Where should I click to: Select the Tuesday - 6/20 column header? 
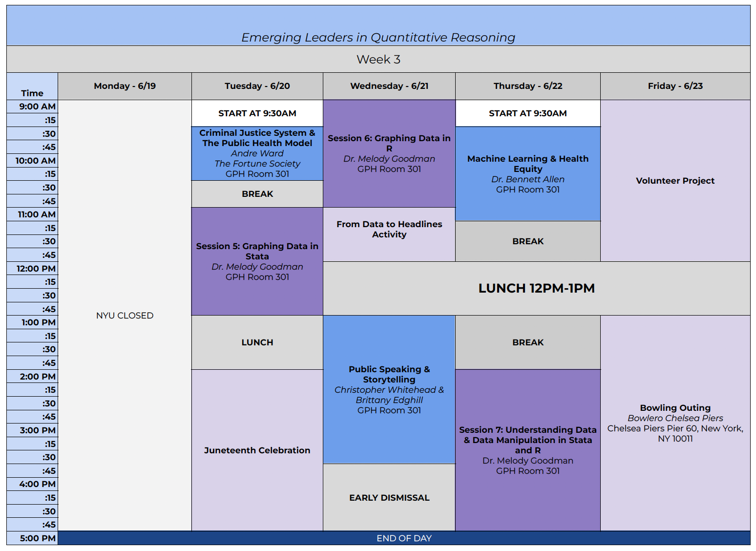tap(257, 86)
